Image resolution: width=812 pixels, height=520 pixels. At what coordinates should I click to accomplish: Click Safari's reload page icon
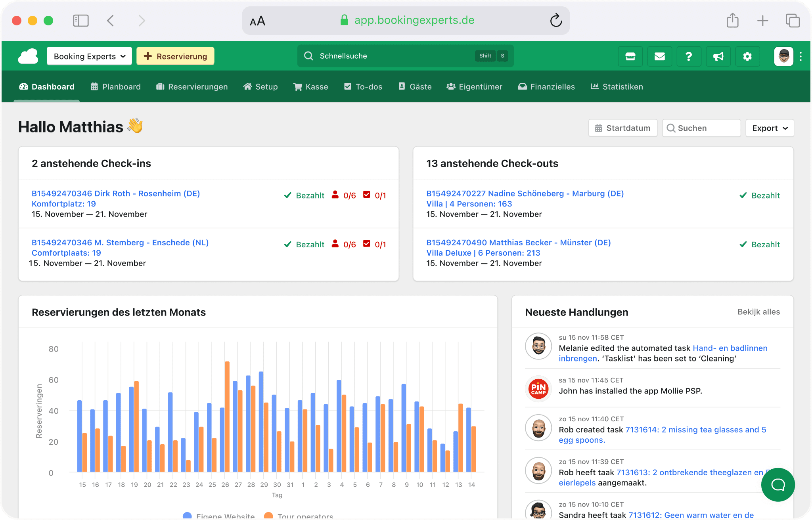(556, 20)
